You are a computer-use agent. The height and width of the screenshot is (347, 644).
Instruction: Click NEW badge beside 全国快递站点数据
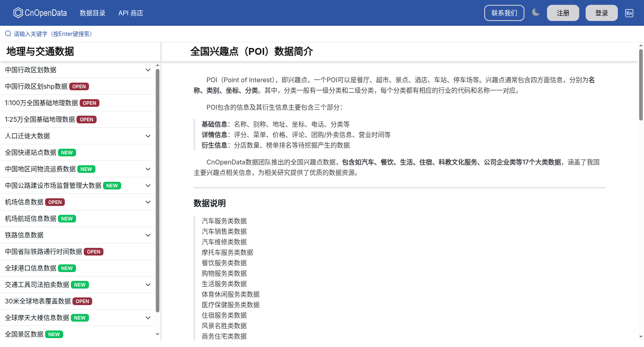(x=67, y=153)
